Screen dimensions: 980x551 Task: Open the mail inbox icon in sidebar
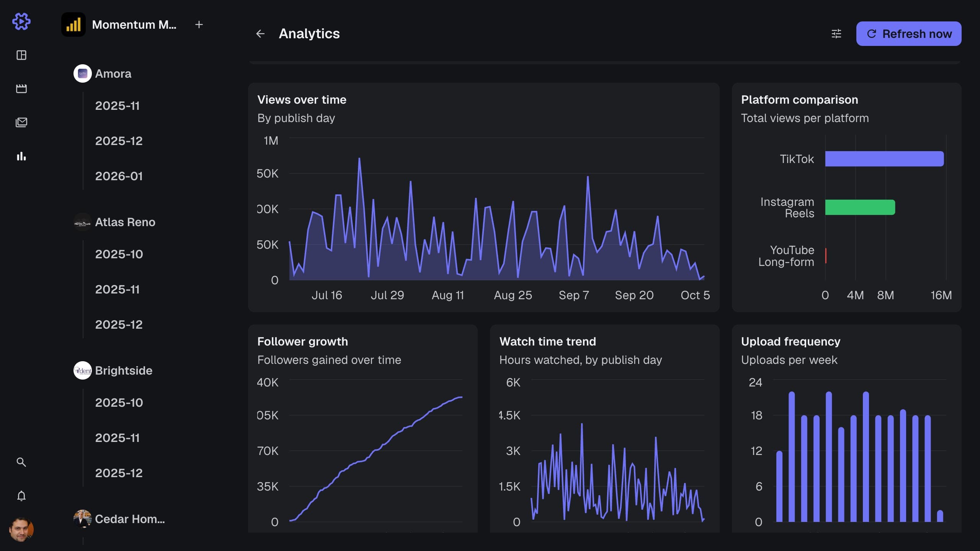pos(21,122)
